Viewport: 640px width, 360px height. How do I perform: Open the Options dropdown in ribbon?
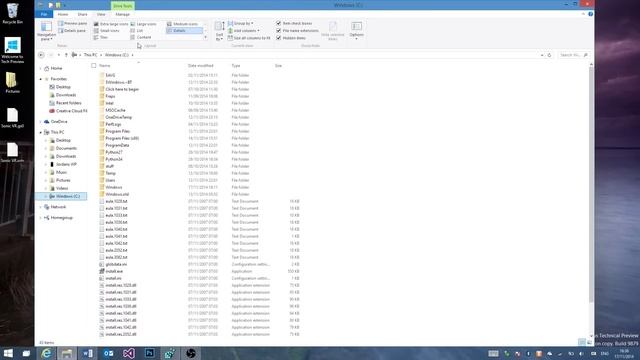point(356,31)
